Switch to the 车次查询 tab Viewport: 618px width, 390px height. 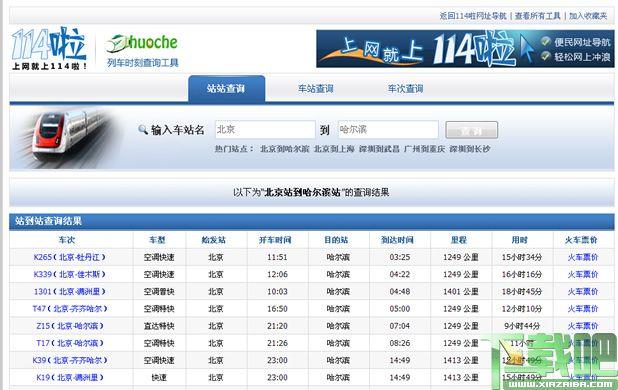[405, 89]
